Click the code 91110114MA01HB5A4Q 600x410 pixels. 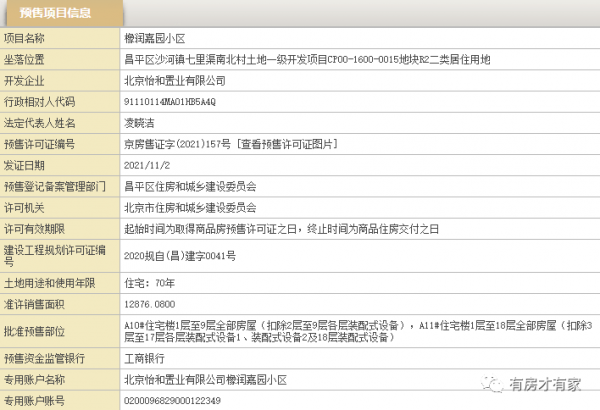(169, 101)
